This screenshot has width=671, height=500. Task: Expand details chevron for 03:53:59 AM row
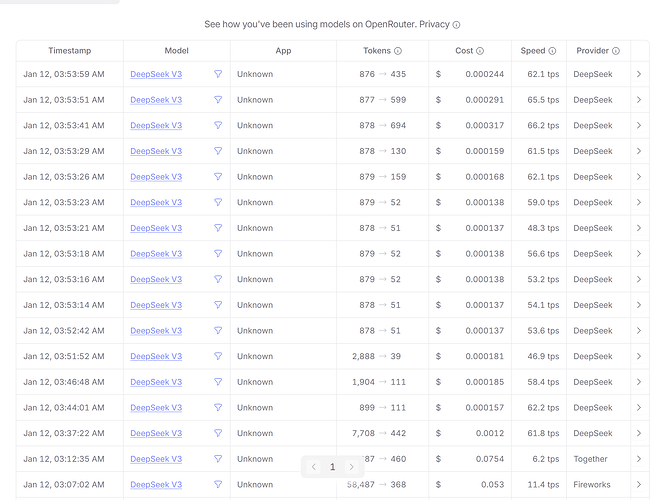(x=639, y=74)
